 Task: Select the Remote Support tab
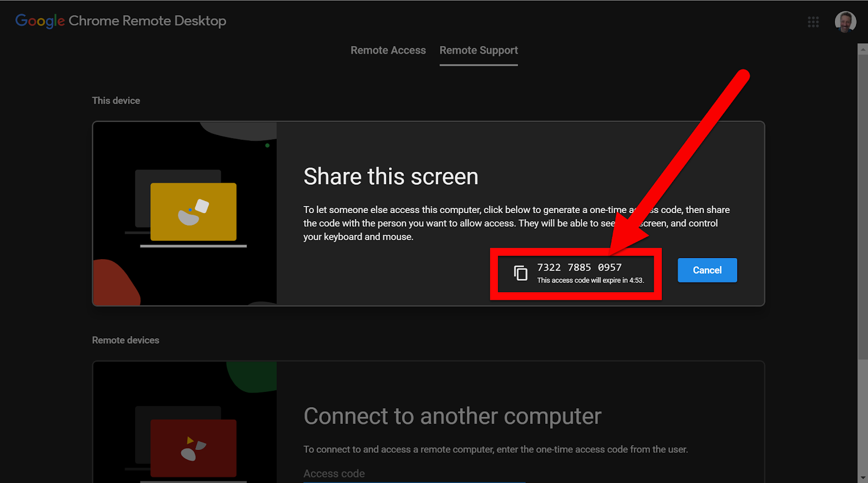[x=478, y=50]
